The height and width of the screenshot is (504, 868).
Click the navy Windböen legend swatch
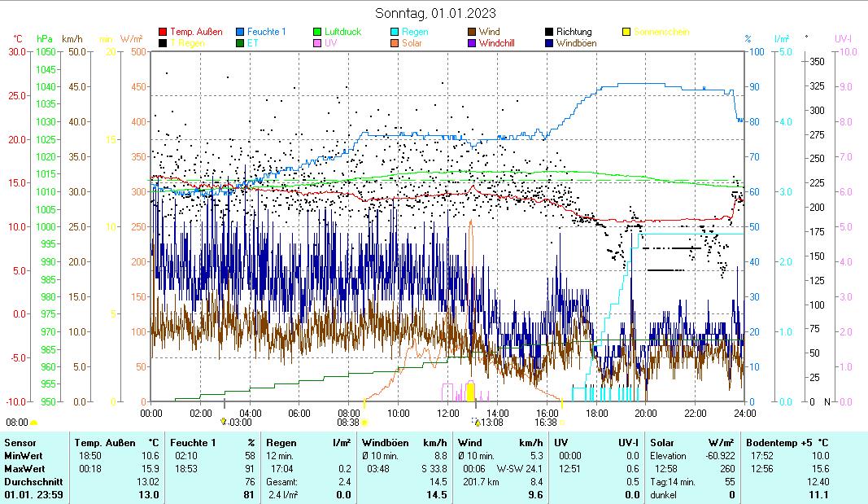(549, 43)
